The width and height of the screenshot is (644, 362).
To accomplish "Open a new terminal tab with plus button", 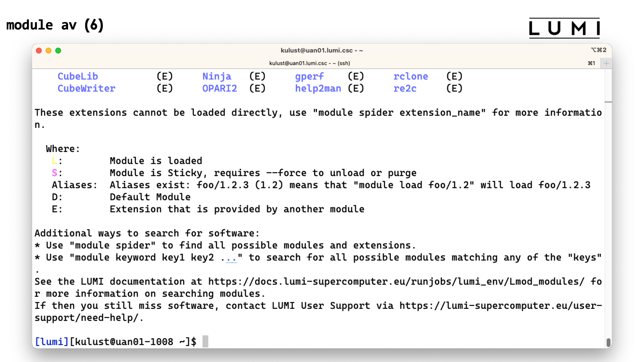I will click(606, 63).
